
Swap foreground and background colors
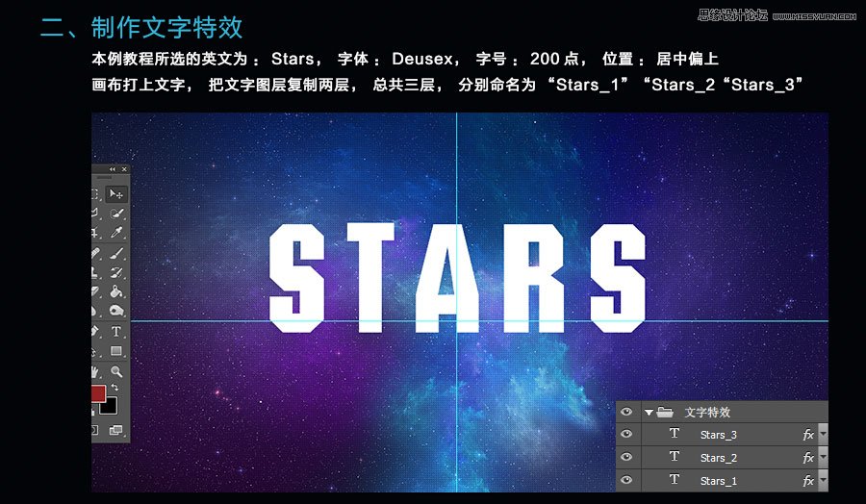(115, 388)
